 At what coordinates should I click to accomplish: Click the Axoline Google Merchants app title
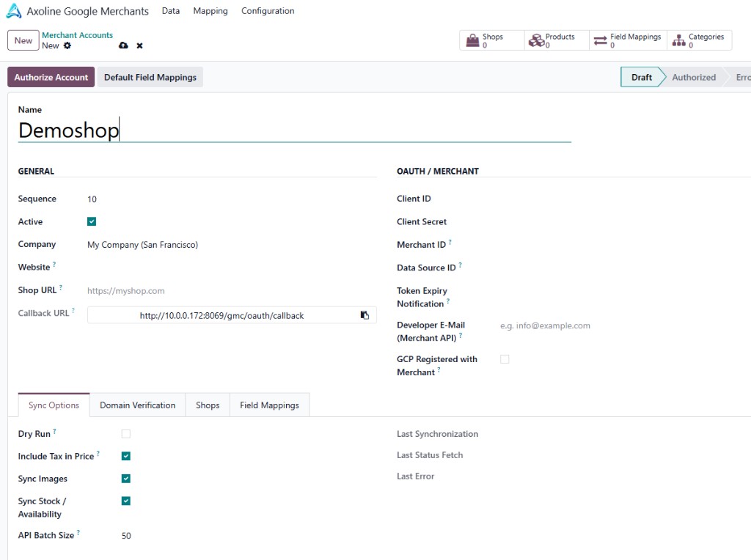click(x=88, y=10)
